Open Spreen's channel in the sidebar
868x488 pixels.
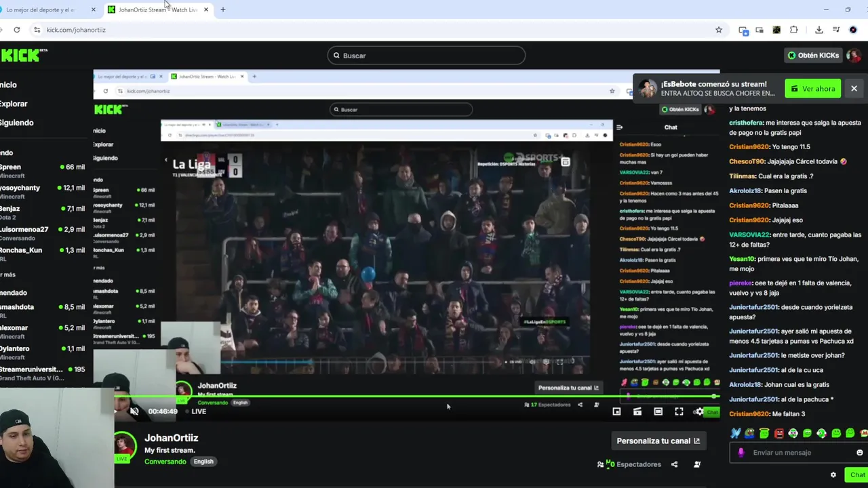(42, 171)
